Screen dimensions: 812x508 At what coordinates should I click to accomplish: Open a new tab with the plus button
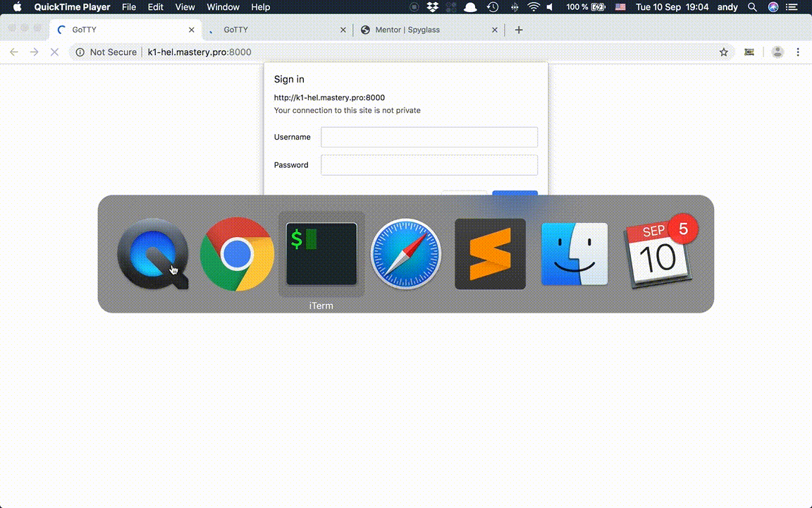coord(519,30)
